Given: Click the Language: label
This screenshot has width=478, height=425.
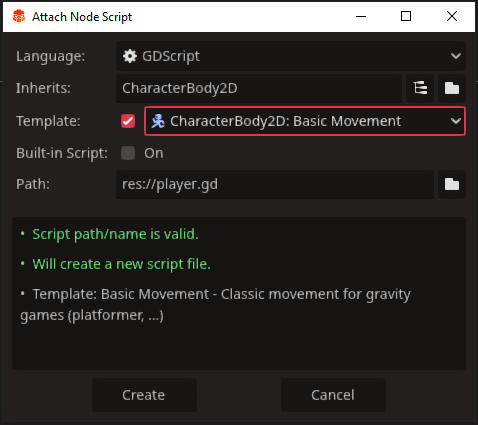Looking at the screenshot, I should [50, 56].
